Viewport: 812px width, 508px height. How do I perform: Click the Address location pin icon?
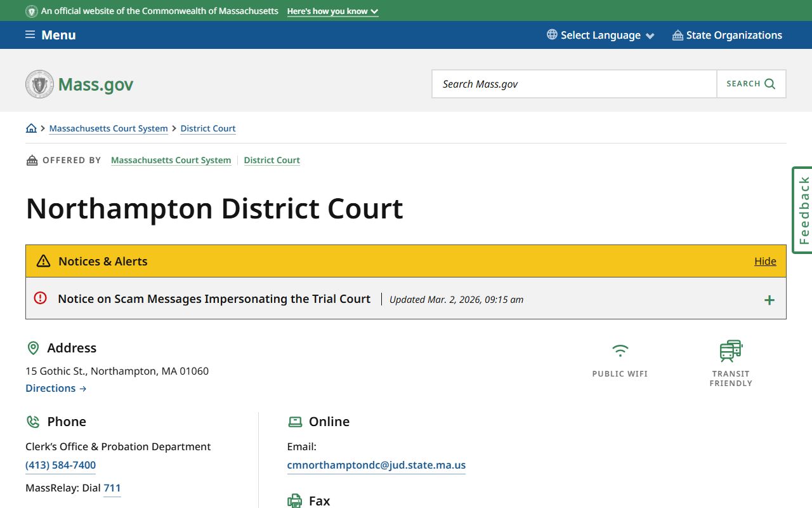click(33, 348)
